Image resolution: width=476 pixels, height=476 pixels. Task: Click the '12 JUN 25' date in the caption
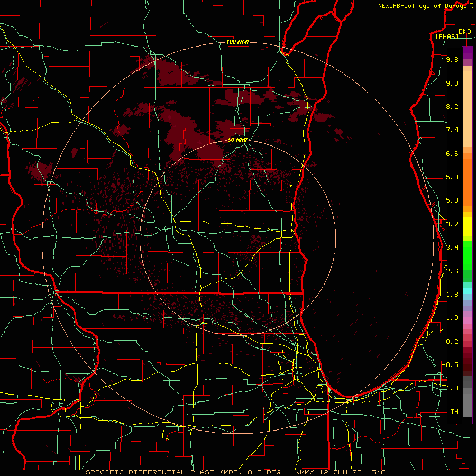(341, 472)
